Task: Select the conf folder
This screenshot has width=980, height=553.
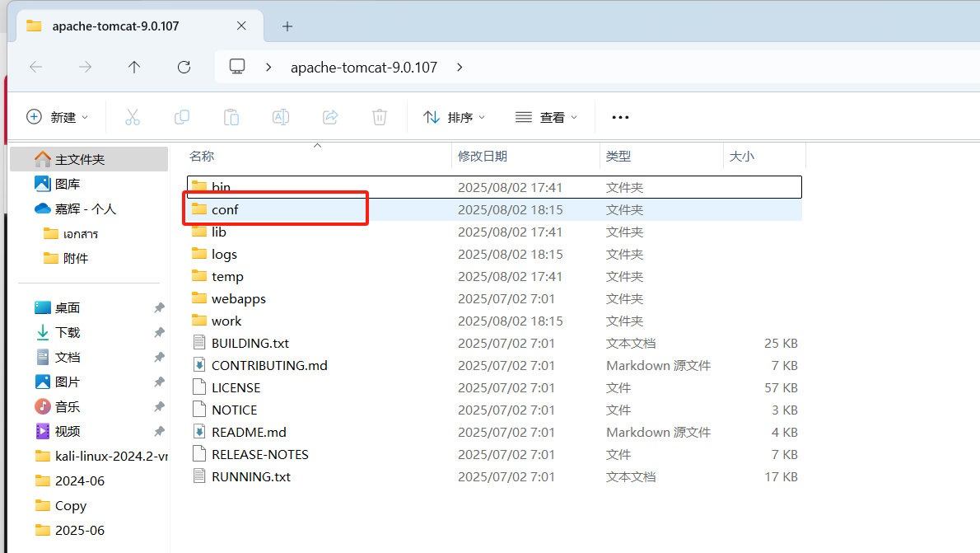Action: pyautogui.click(x=224, y=209)
